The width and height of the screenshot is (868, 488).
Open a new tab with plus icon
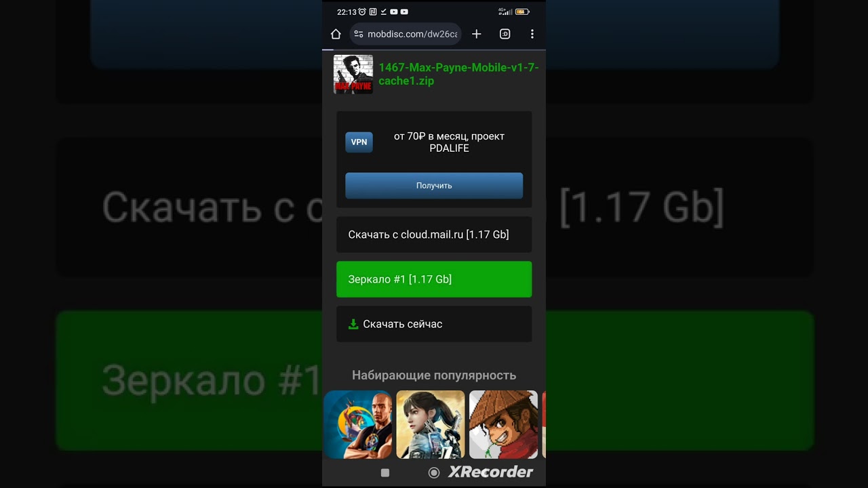tap(477, 34)
